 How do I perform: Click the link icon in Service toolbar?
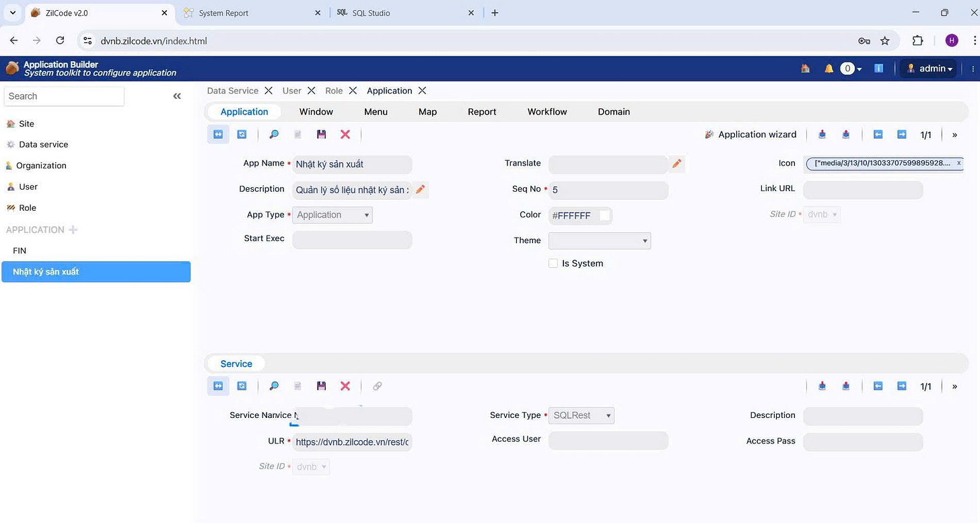point(378,386)
